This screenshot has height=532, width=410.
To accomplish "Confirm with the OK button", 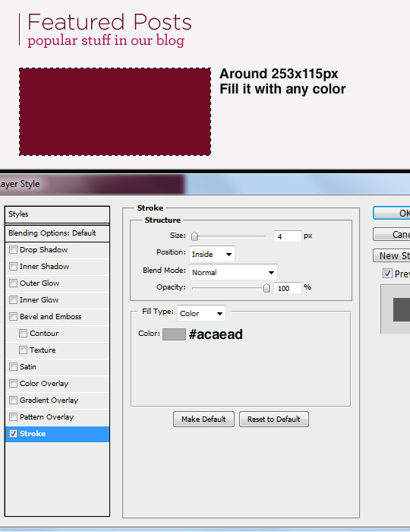I will tap(392, 213).
